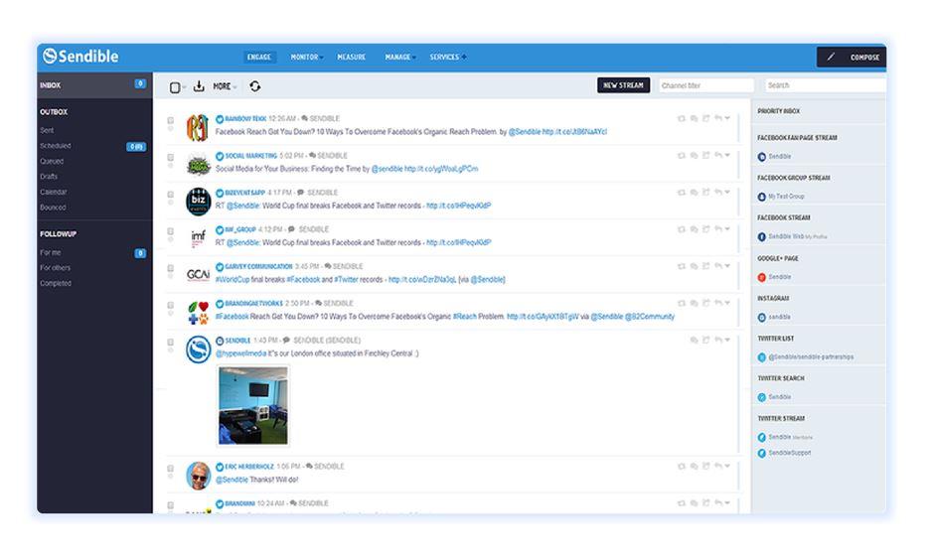Retweet the Rainbow Tekk post

pyautogui.click(x=682, y=118)
